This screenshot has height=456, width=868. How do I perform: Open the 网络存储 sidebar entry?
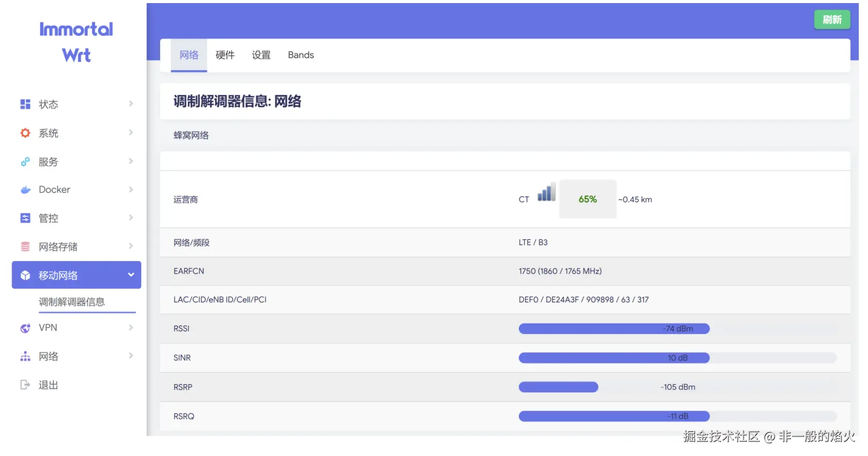[x=76, y=247]
